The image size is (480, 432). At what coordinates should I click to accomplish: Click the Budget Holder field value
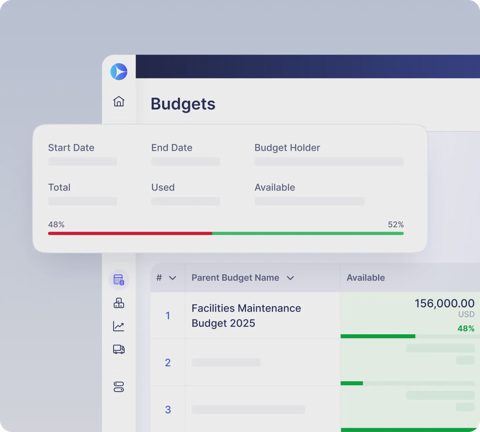coord(329,162)
